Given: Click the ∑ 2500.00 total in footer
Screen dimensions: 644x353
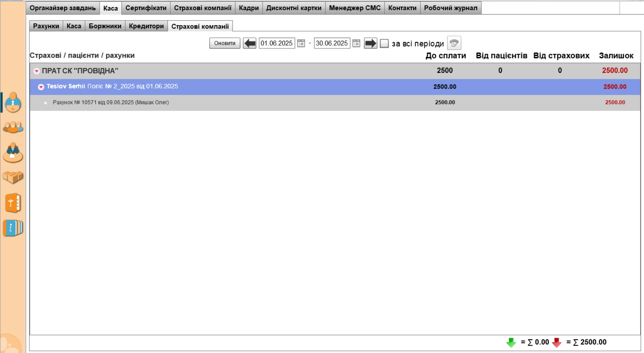Looking at the screenshot, I should [x=590, y=342].
